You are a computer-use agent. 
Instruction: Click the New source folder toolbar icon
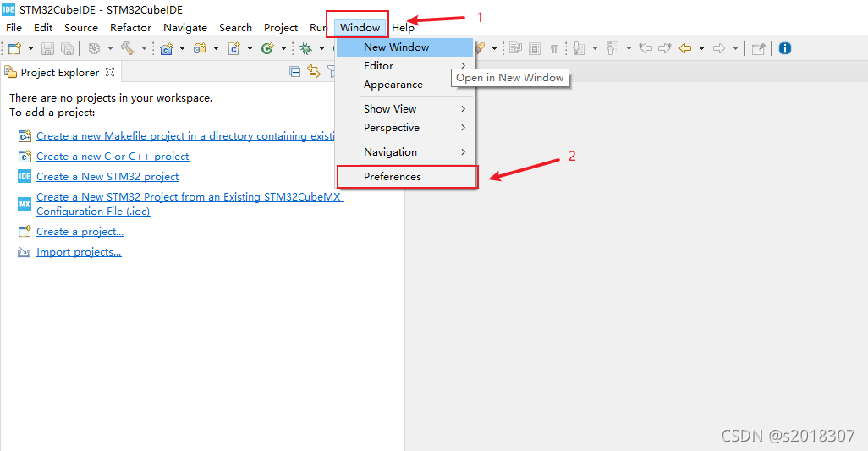(x=200, y=49)
